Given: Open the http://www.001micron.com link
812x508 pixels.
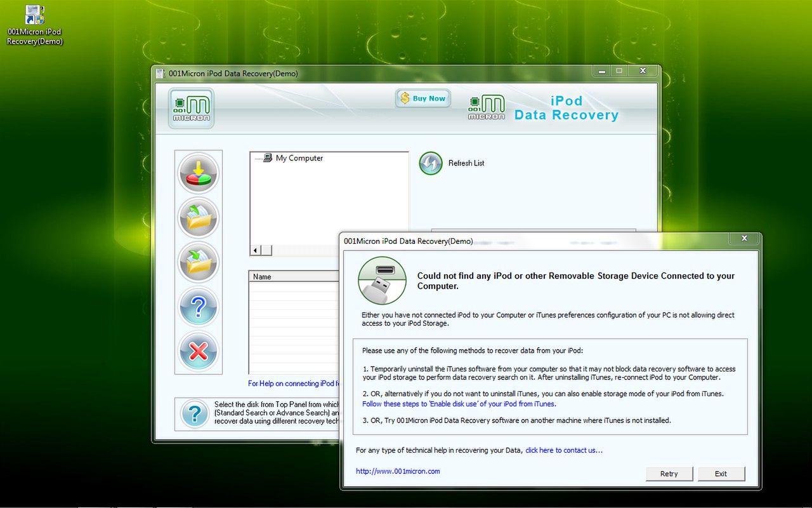Looking at the screenshot, I should click(398, 471).
